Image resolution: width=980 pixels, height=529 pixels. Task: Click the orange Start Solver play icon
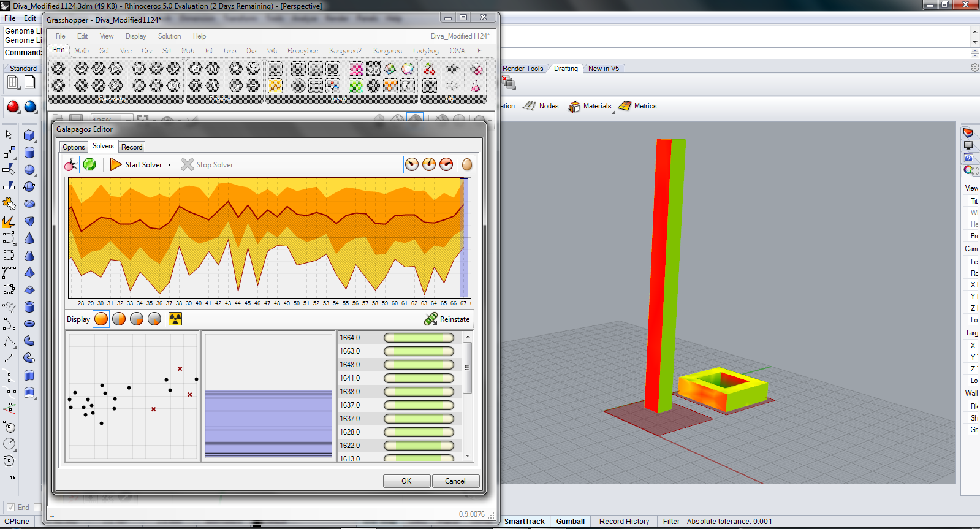tap(116, 164)
